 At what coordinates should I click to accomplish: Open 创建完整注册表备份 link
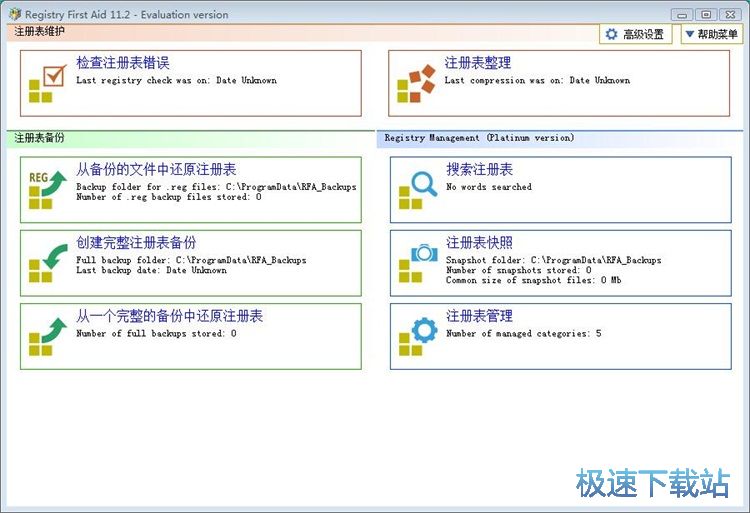pos(136,243)
